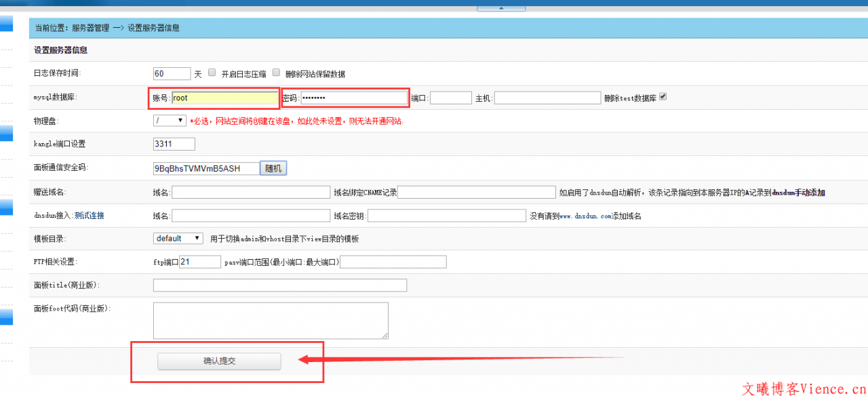The height and width of the screenshot is (396, 868).
Task: Click the 日志保存时间 days field
Action: [172, 73]
